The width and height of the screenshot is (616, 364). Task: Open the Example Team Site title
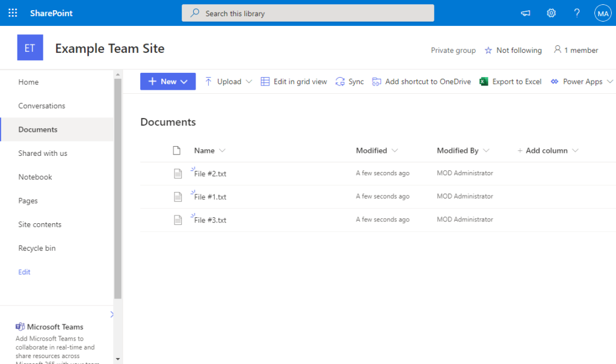109,48
